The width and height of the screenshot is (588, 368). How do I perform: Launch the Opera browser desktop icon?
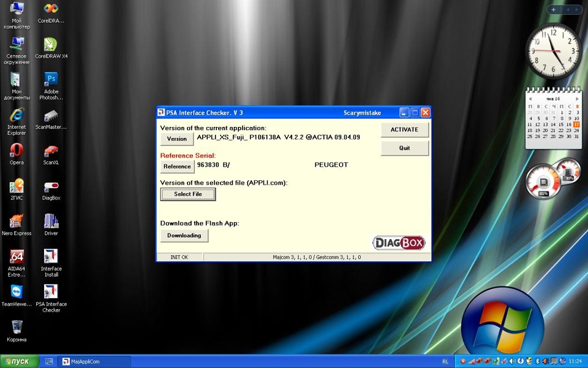17,154
